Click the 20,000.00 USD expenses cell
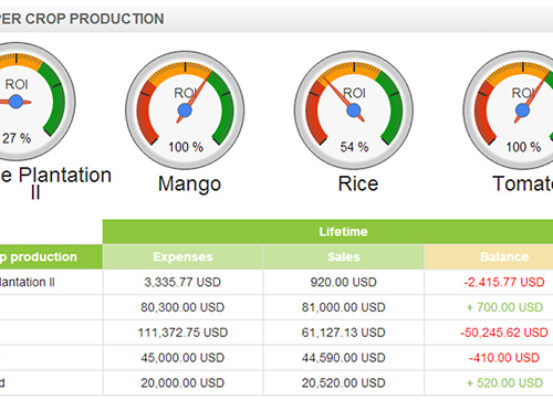This screenshot has width=553, height=400. tap(183, 383)
